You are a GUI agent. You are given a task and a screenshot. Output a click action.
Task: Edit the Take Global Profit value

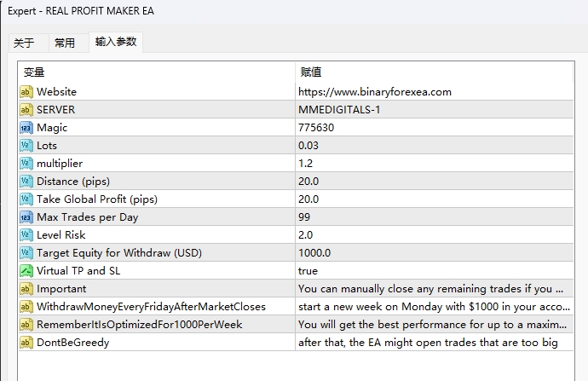[x=308, y=199]
